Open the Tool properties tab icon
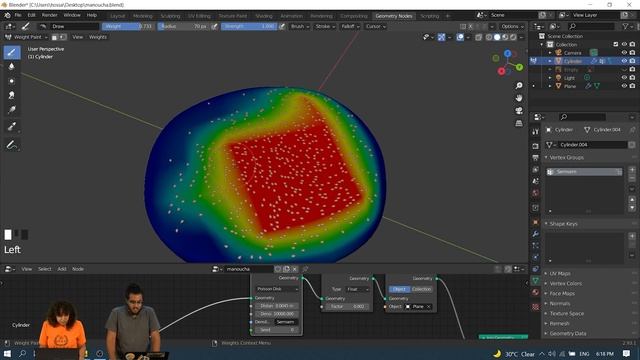Viewport: 640px width, 360px height. (x=536, y=131)
